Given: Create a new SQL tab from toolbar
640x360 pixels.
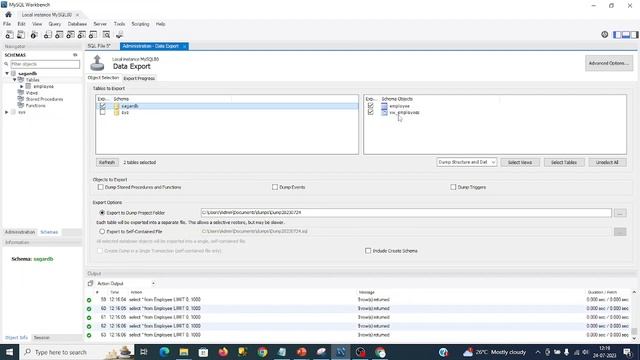Looking at the screenshot, I should click(x=9, y=35).
